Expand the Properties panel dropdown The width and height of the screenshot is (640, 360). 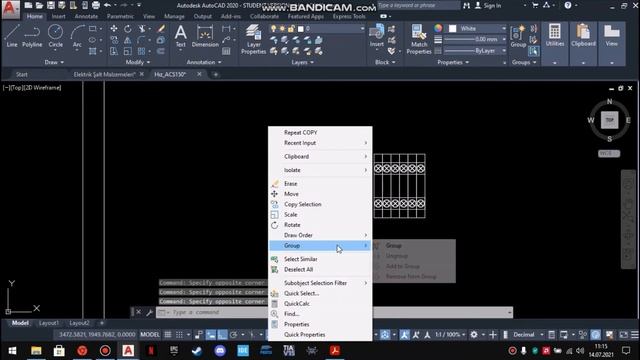453,62
